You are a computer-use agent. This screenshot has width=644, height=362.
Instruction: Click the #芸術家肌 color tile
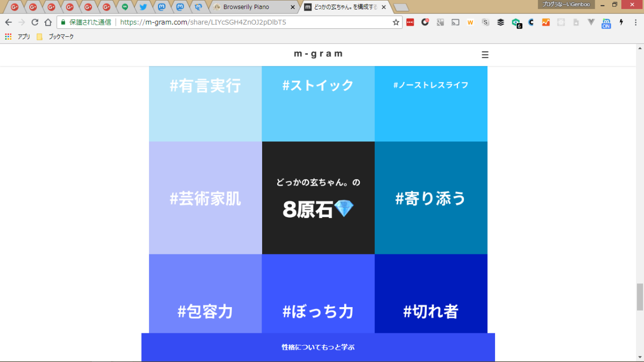pos(205,198)
